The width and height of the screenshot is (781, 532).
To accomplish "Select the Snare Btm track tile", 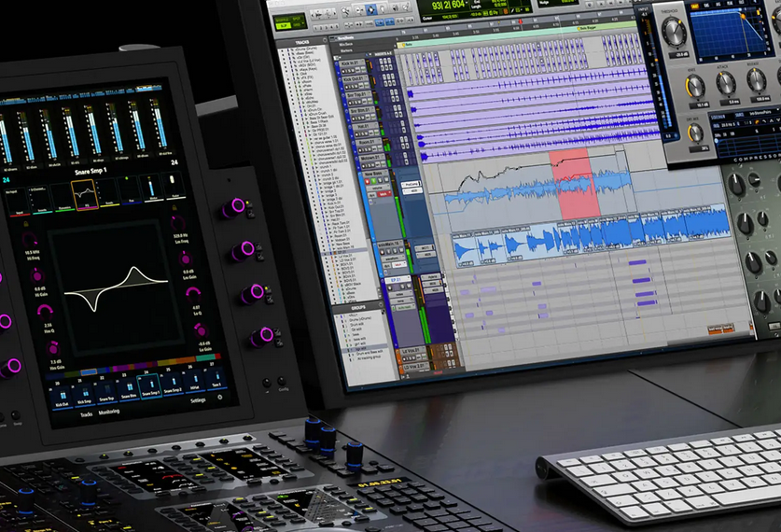I will (x=130, y=390).
